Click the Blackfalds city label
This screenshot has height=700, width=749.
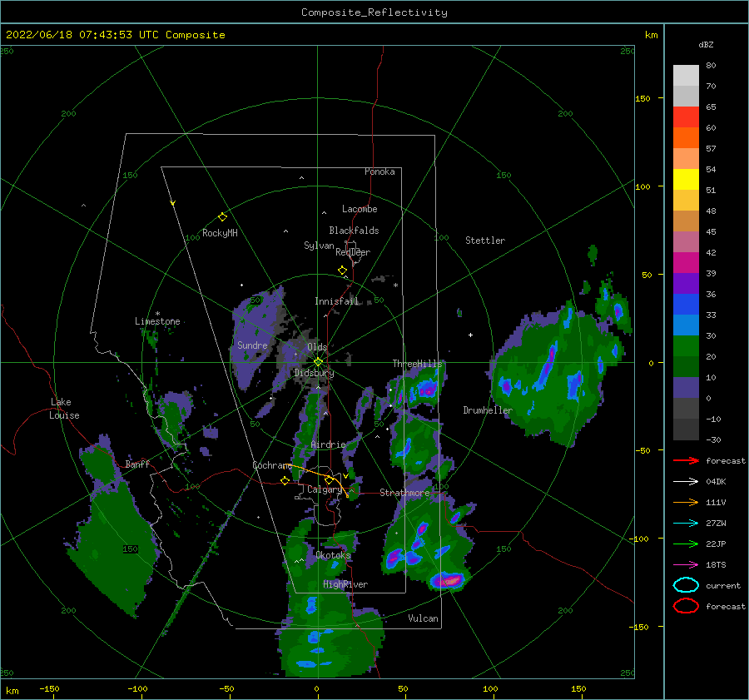[x=354, y=231]
